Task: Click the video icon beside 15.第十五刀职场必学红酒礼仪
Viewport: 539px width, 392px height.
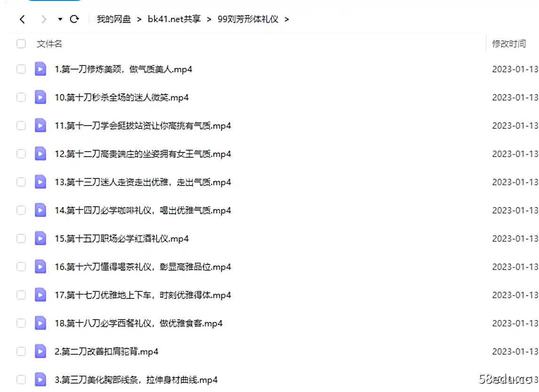Action: [x=40, y=239]
